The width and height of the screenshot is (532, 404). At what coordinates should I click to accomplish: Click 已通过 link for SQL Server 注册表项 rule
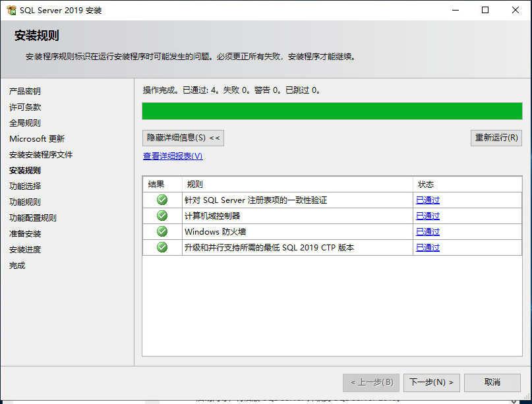click(427, 200)
